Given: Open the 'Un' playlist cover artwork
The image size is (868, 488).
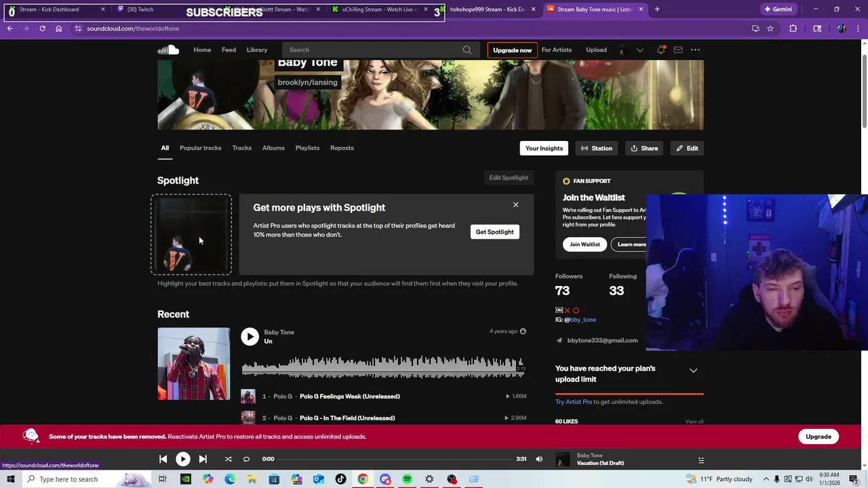Looking at the screenshot, I should coord(193,364).
